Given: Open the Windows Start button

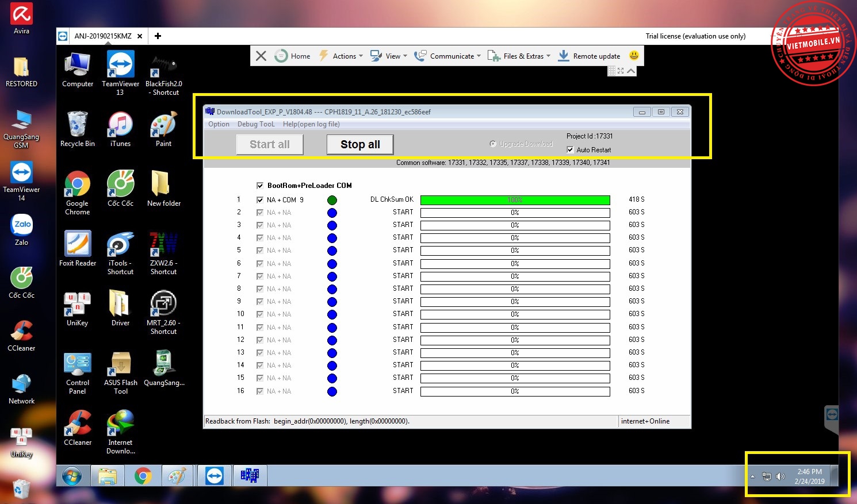Looking at the screenshot, I should tap(72, 476).
